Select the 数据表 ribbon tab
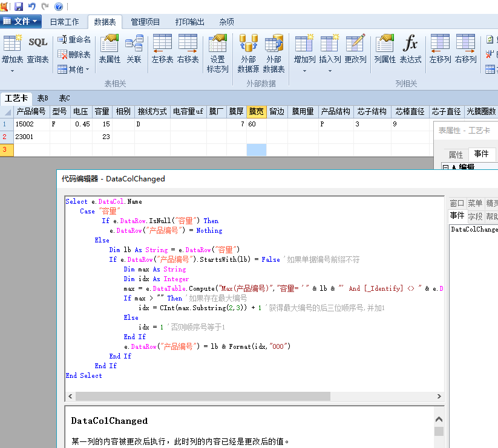This screenshot has width=498, height=448. [x=105, y=22]
